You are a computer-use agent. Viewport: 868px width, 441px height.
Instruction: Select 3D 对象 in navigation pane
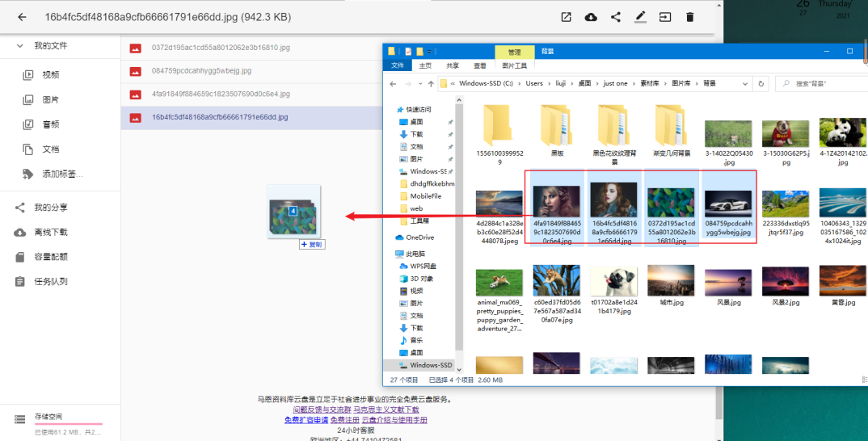tap(421, 279)
